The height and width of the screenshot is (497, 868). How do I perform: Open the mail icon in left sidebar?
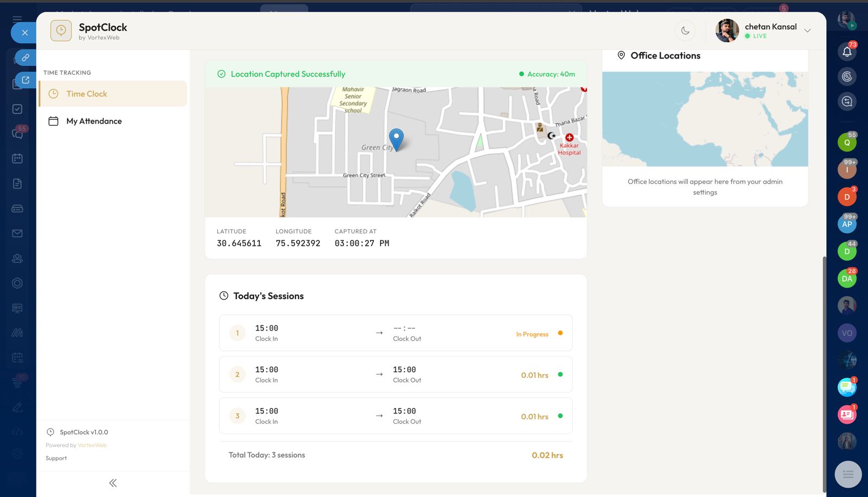pyautogui.click(x=17, y=233)
